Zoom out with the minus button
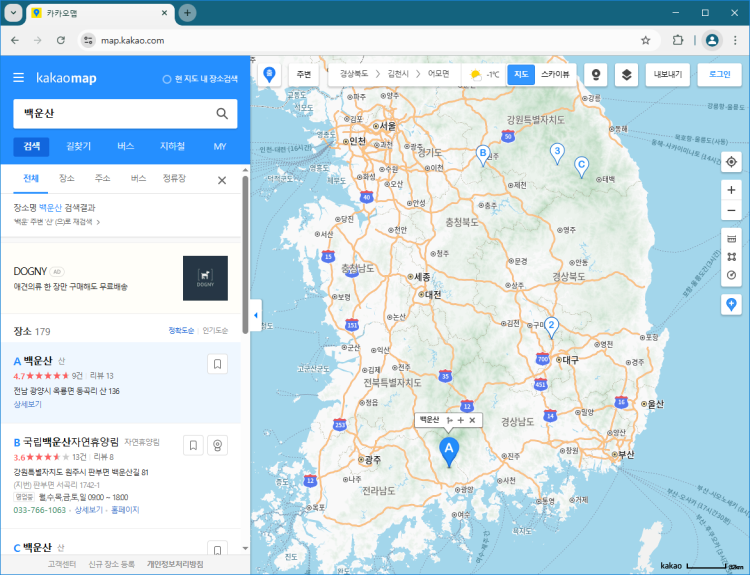Image resolution: width=750 pixels, height=575 pixels. tap(731, 210)
